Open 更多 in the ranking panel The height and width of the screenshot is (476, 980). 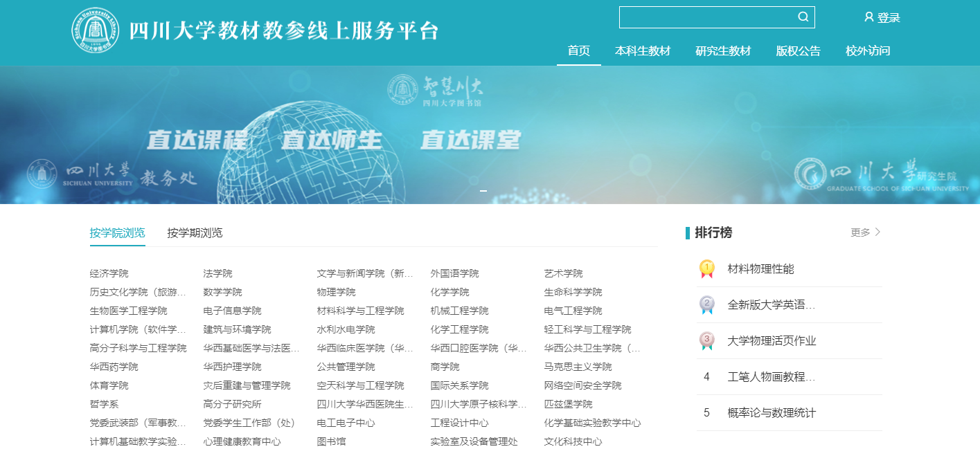point(861,232)
